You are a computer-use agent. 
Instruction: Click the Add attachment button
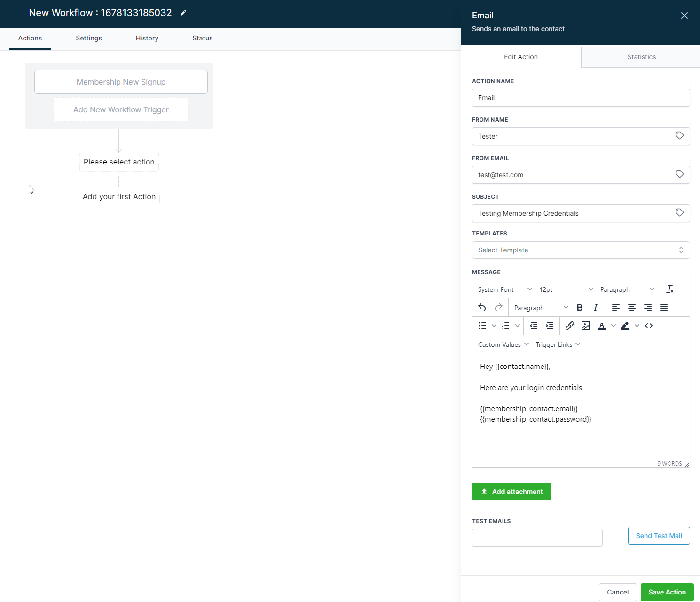pyautogui.click(x=511, y=492)
